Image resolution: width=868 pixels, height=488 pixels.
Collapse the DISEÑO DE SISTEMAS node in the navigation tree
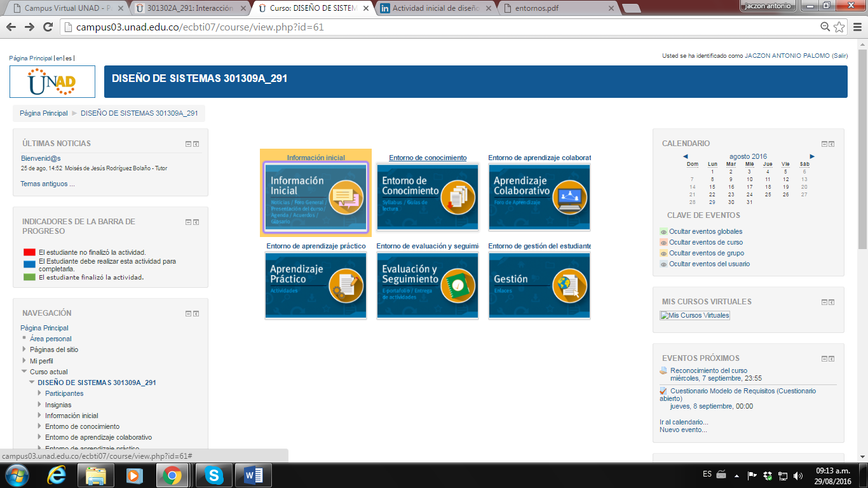pos(32,383)
